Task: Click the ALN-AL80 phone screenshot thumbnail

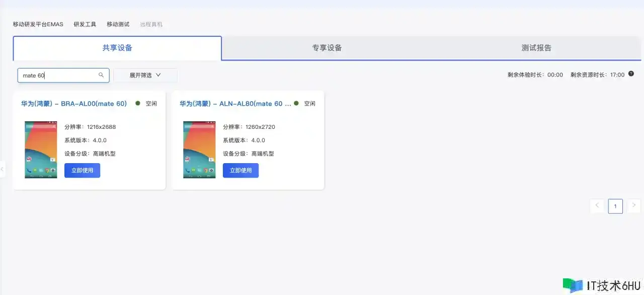Action: (x=199, y=150)
